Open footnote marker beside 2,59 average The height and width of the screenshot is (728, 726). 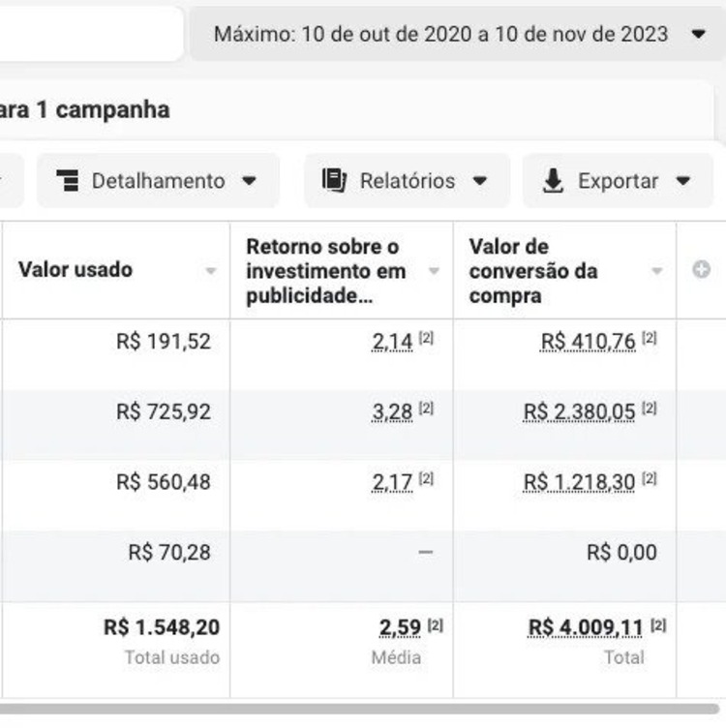[x=435, y=625]
